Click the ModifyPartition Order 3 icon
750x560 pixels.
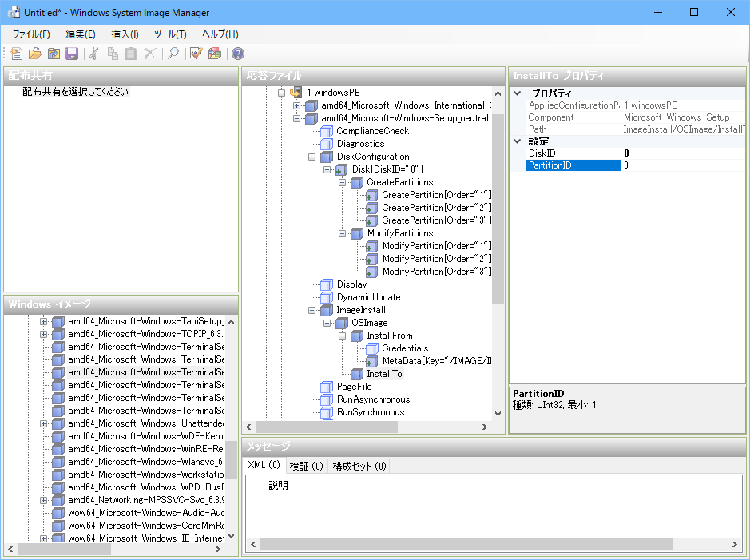371,272
